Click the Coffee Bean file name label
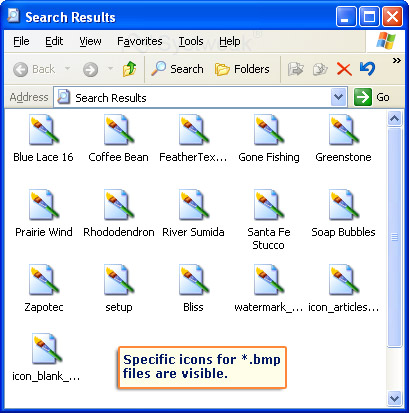 [118, 157]
